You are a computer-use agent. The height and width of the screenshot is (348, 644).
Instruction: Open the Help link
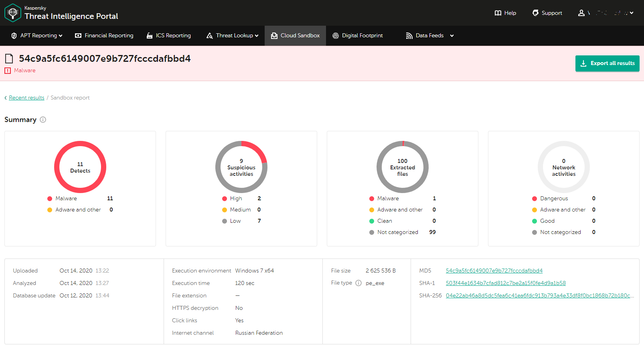[505, 13]
